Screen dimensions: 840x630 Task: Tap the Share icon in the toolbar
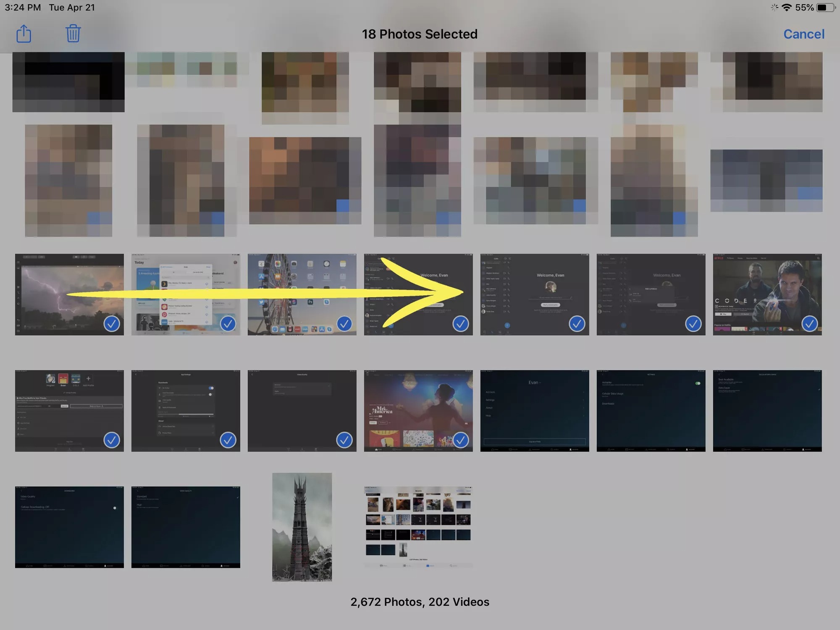[x=24, y=34]
